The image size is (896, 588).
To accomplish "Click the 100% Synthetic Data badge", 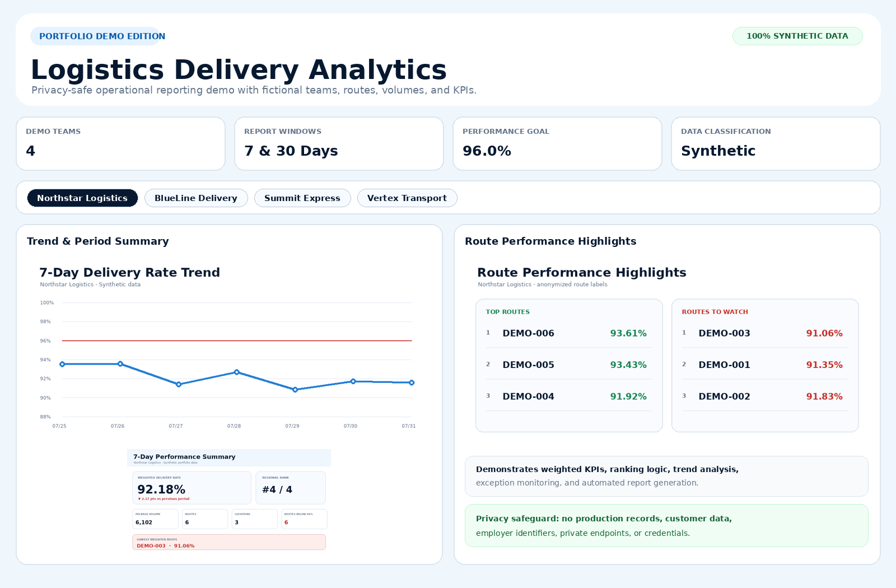I will 797,36.
